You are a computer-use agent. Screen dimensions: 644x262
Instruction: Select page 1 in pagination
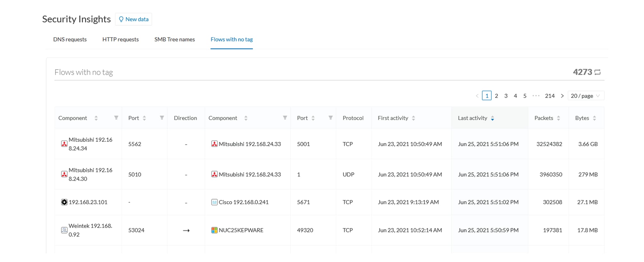[x=487, y=96]
